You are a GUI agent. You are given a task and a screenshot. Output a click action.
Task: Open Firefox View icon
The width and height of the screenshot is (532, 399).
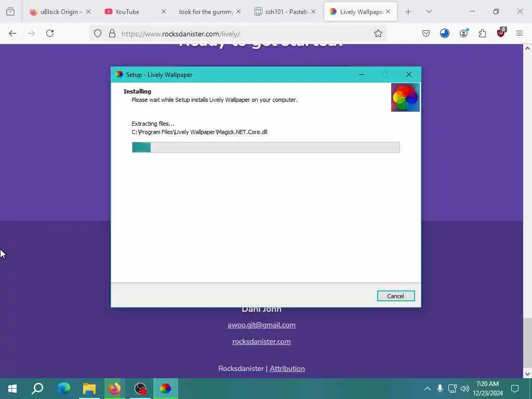click(10, 11)
